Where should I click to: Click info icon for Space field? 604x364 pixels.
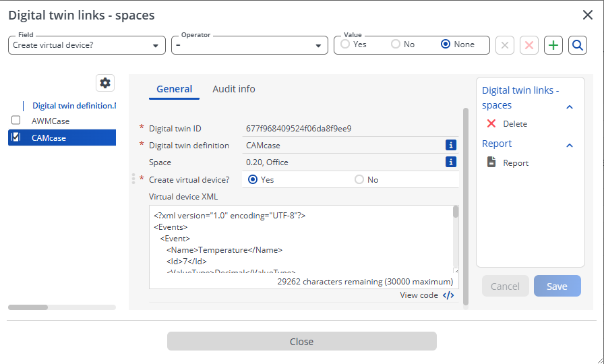click(451, 162)
